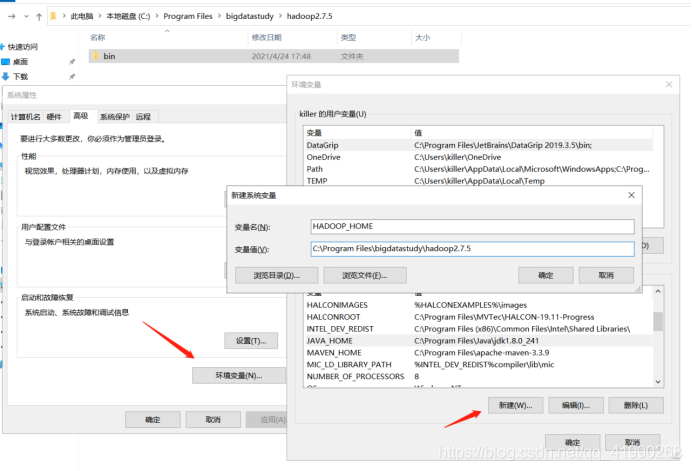Select 本地磁盘 (C:) breadcrumb
This screenshot has height=471, width=692.
click(x=128, y=16)
